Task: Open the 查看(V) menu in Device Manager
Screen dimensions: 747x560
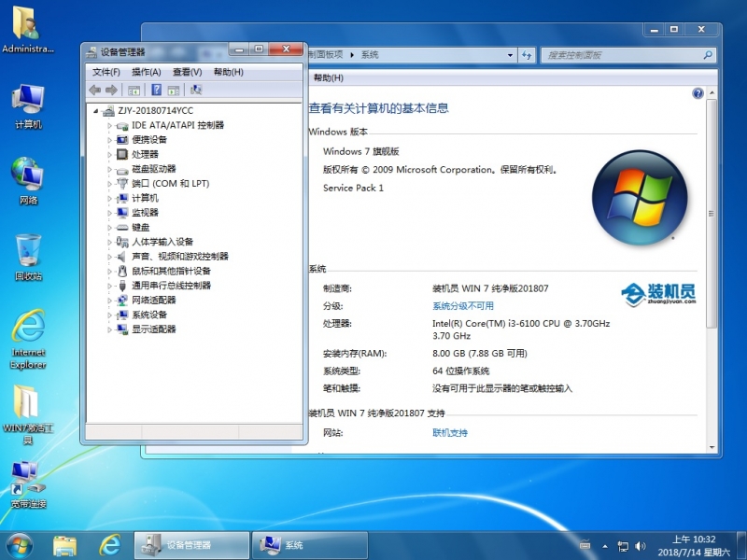Action: [187, 72]
